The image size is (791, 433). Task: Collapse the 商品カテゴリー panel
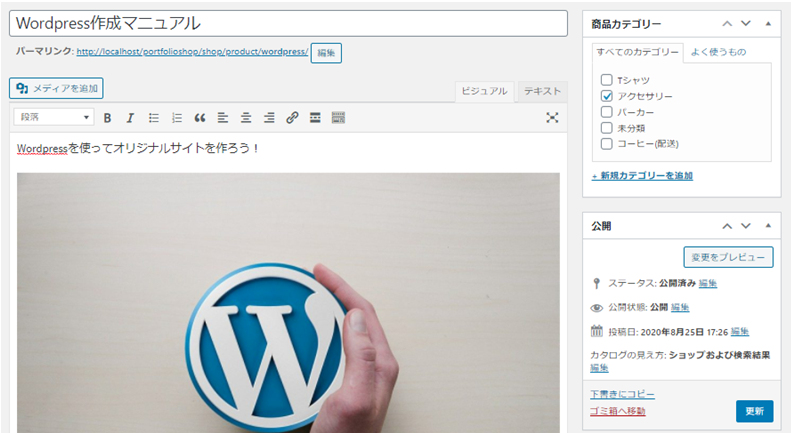coord(768,24)
